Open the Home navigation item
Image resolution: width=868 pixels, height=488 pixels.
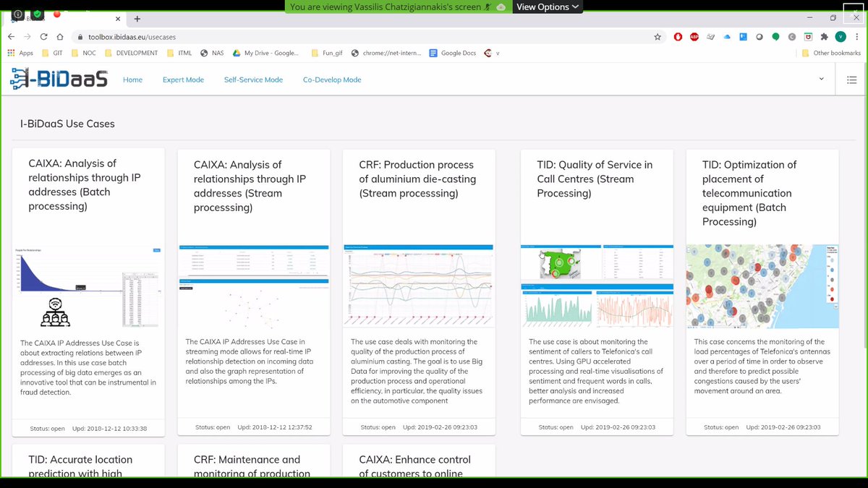[x=132, y=80]
